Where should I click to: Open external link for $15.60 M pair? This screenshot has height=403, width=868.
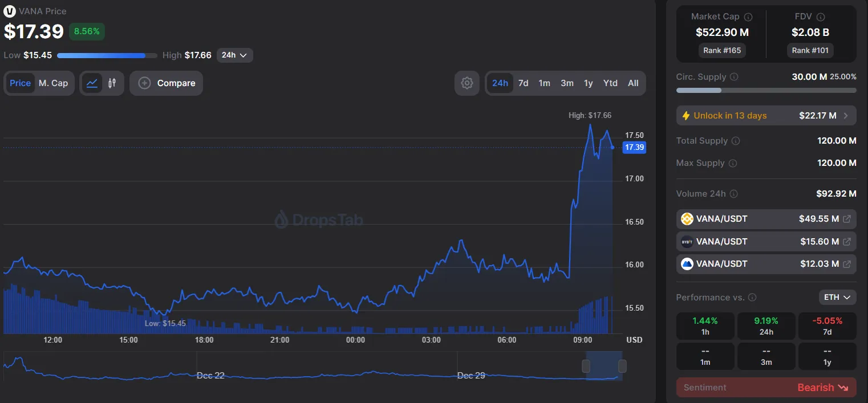click(x=847, y=242)
